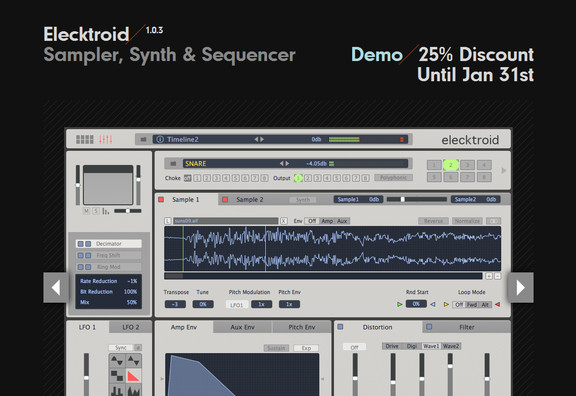
Task: Select pad 7 in the pad matrix
Action: pos(467,177)
